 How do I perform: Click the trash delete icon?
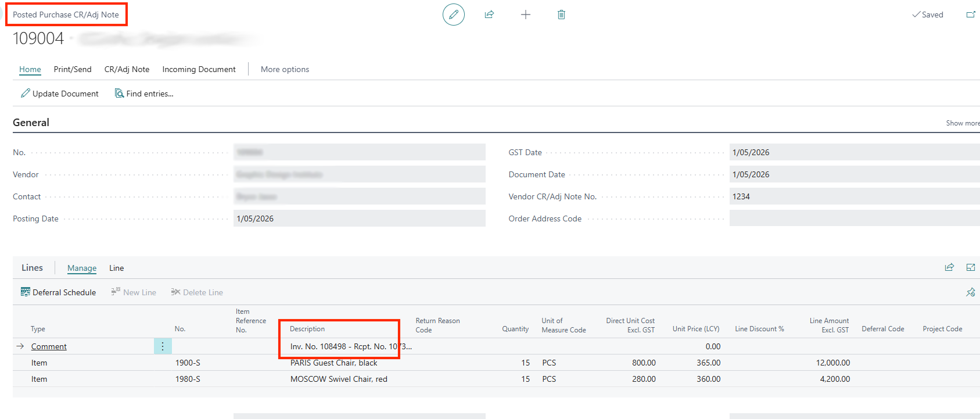[561, 15]
